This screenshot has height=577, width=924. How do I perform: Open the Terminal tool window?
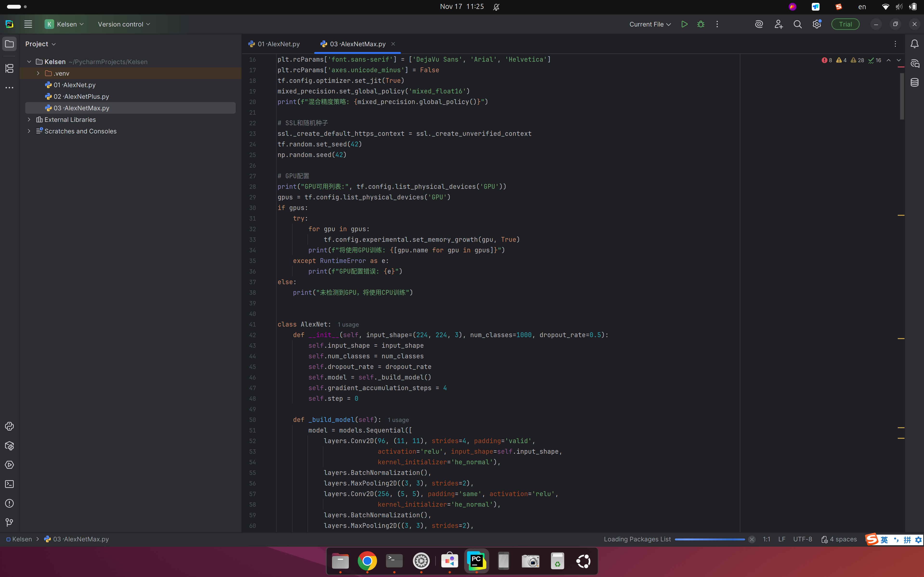tap(10, 484)
